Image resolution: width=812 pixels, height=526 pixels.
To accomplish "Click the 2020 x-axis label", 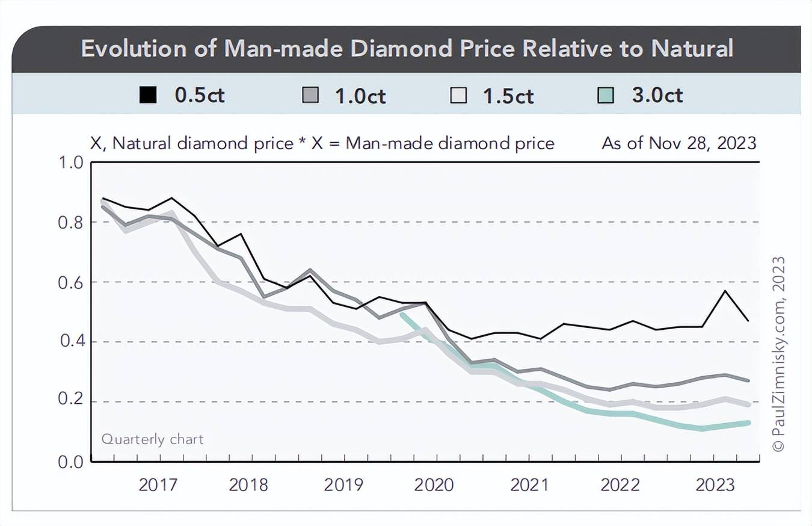I will (435, 484).
